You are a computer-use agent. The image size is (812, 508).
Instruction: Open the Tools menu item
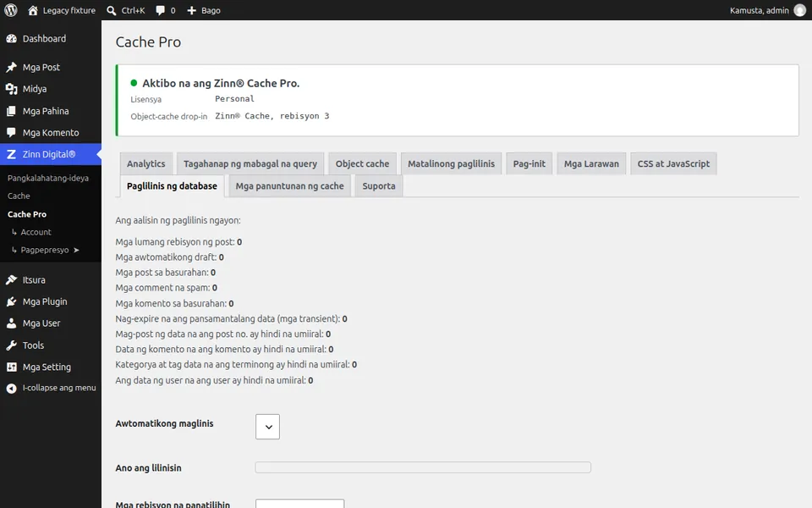[51, 345]
